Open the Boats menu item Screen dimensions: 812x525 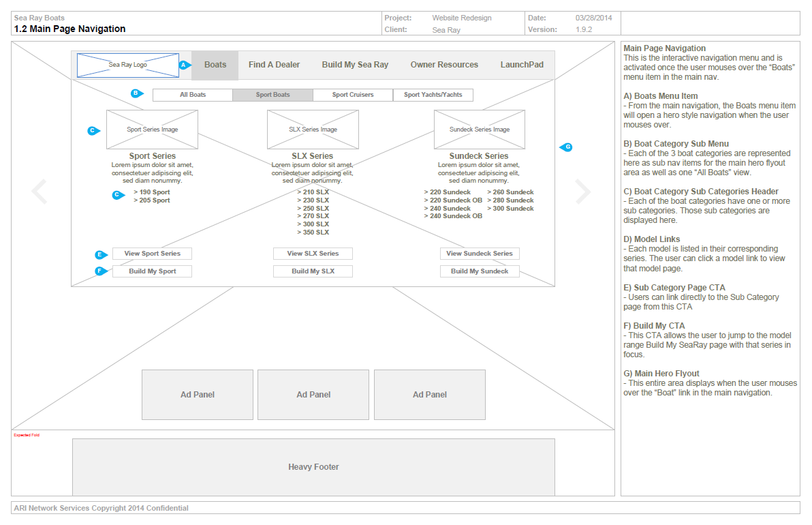click(x=215, y=65)
